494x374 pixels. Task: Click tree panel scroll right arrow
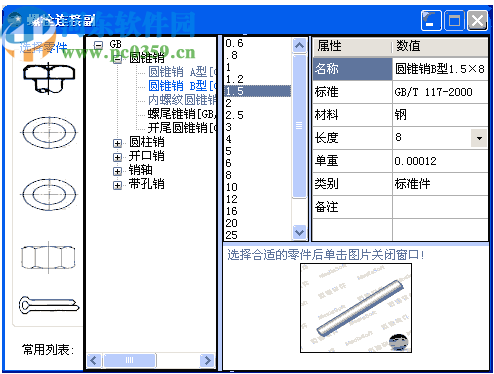click(x=207, y=360)
